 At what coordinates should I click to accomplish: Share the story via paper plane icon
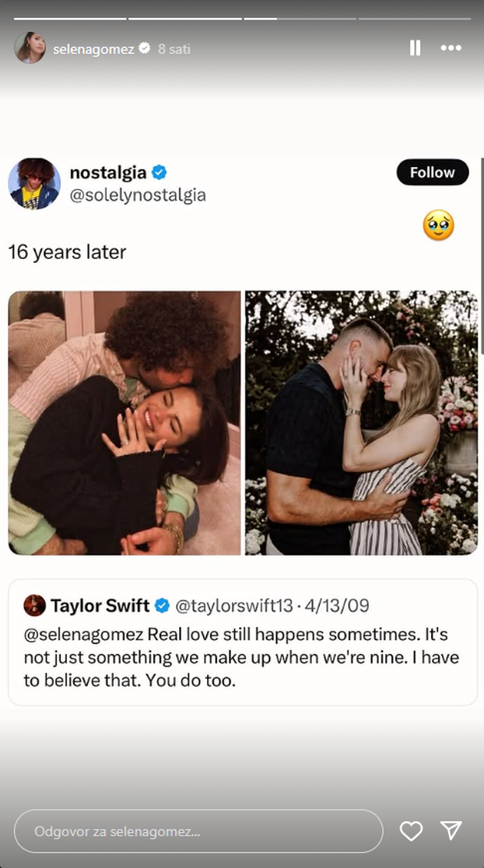[x=451, y=831]
